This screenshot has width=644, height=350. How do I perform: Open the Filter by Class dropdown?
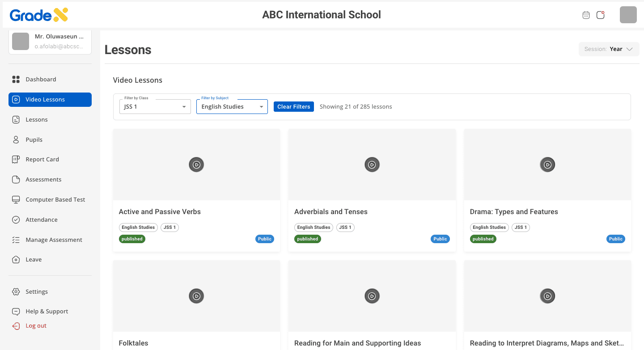pyautogui.click(x=155, y=107)
